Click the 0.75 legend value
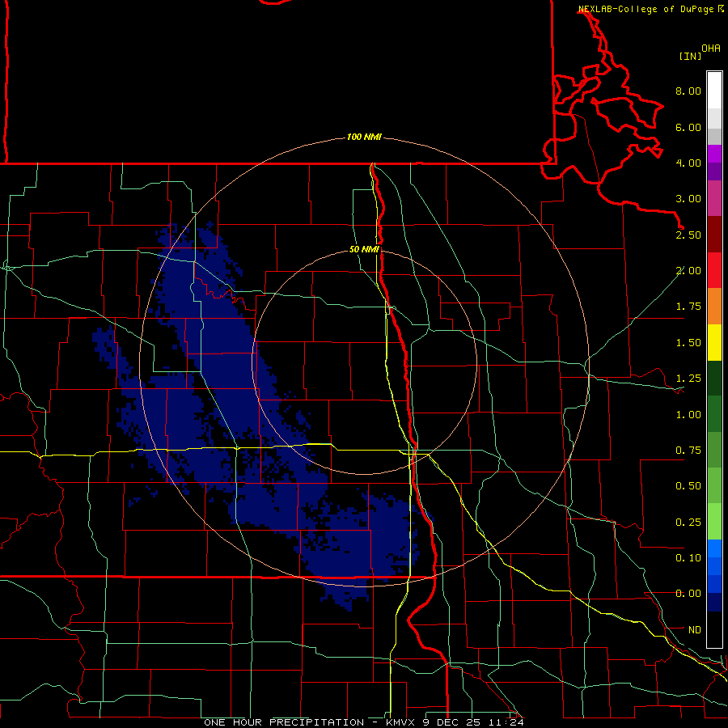728x728 pixels. click(x=688, y=451)
